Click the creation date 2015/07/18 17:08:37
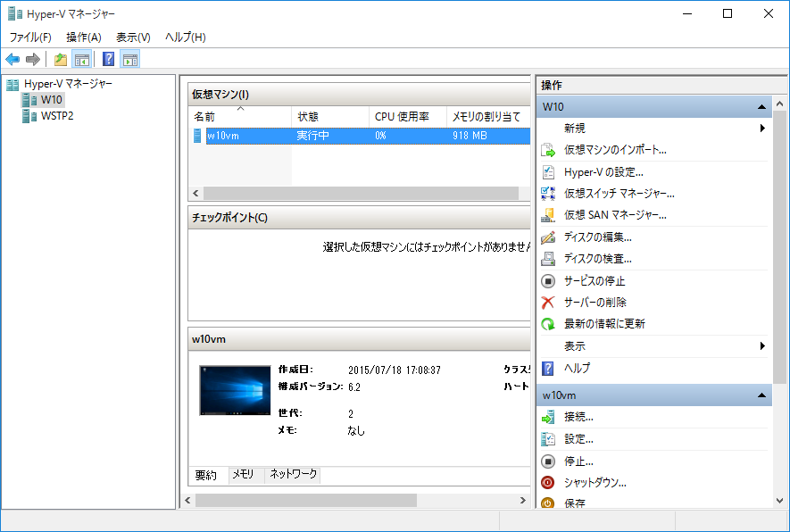The width and height of the screenshot is (790, 532). pos(395,370)
